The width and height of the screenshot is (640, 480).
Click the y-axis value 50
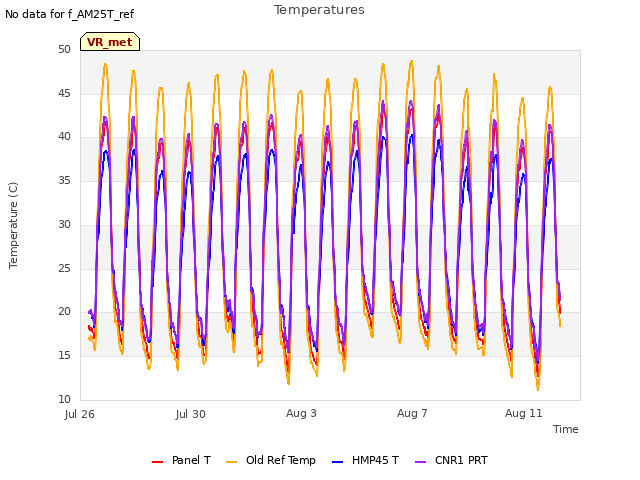tap(64, 49)
